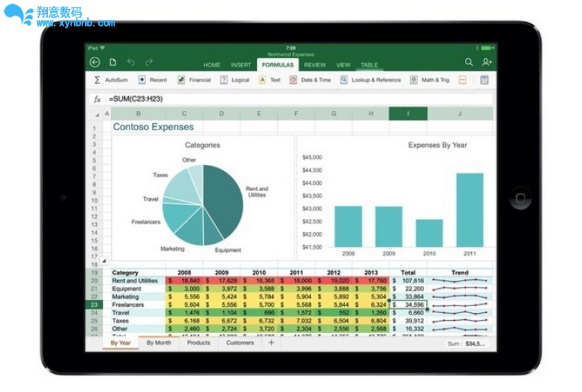Switch to the INSERT ribbon tab

240,65
